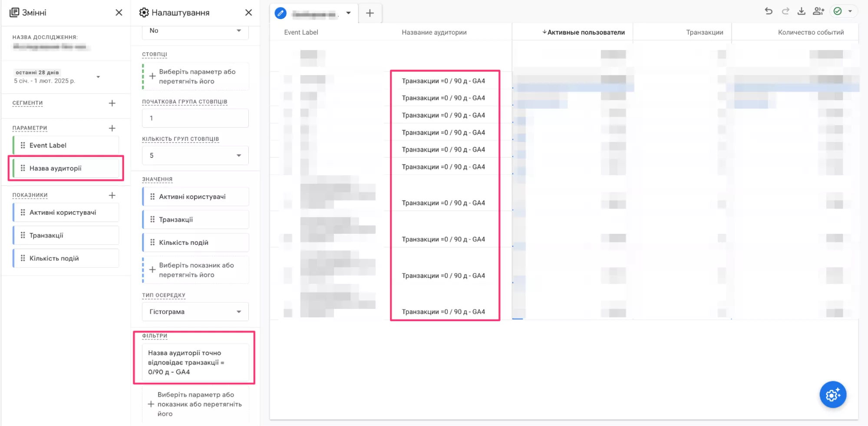Image resolution: width=868 pixels, height=426 pixels.
Task: Expand the date range dropdown
Action: pyautogui.click(x=98, y=77)
